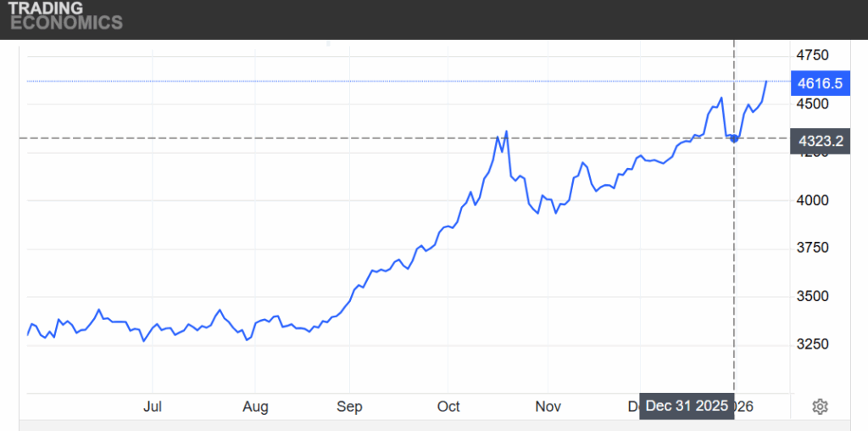Screen dimensions: 868x431
Task: Click the 4500 price axis label
Action: (x=813, y=104)
